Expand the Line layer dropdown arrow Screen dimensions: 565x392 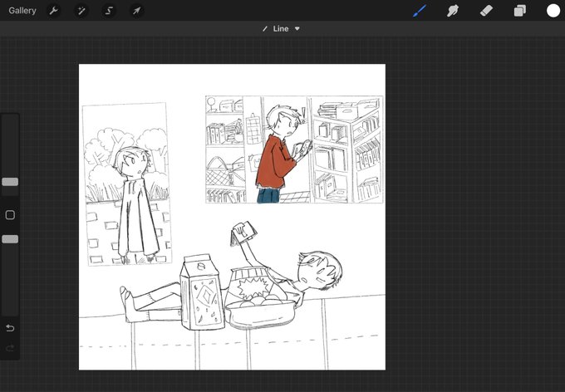click(x=297, y=29)
